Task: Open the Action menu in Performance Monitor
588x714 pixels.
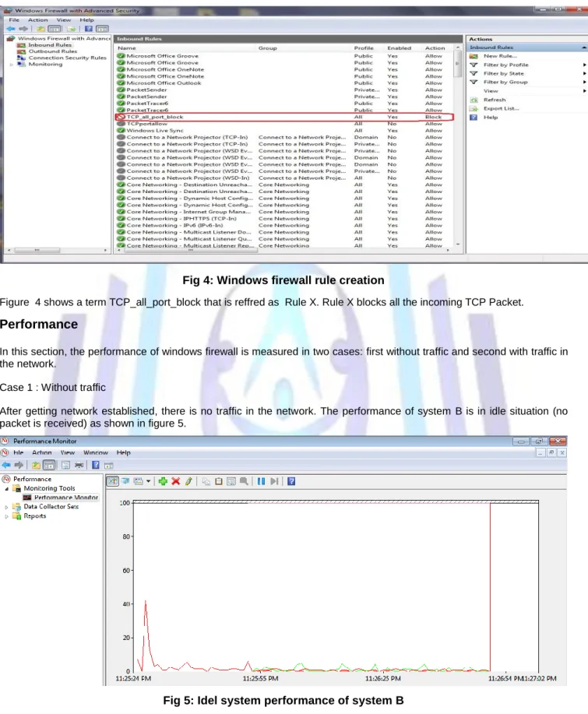Action: (41, 452)
